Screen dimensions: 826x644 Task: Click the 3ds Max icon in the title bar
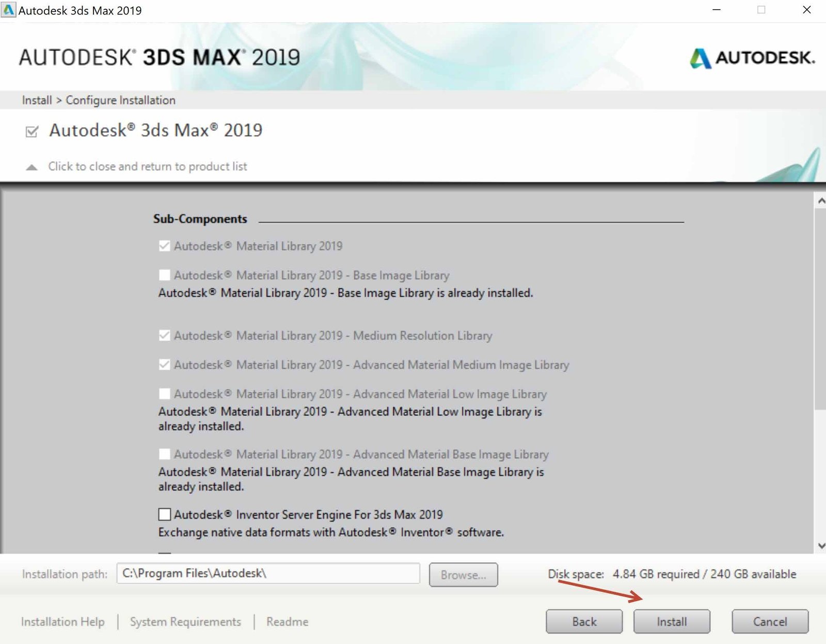(x=8, y=9)
